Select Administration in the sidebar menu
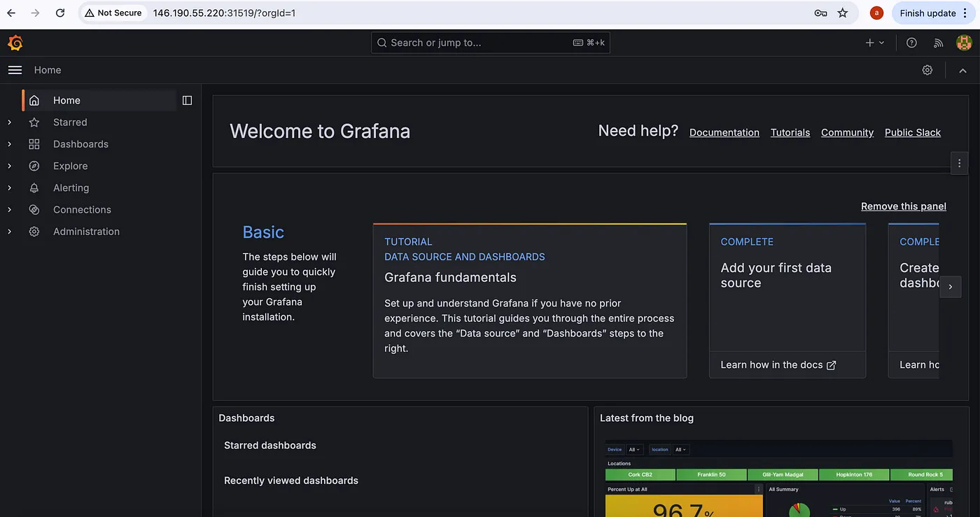980x517 pixels. pyautogui.click(x=86, y=232)
